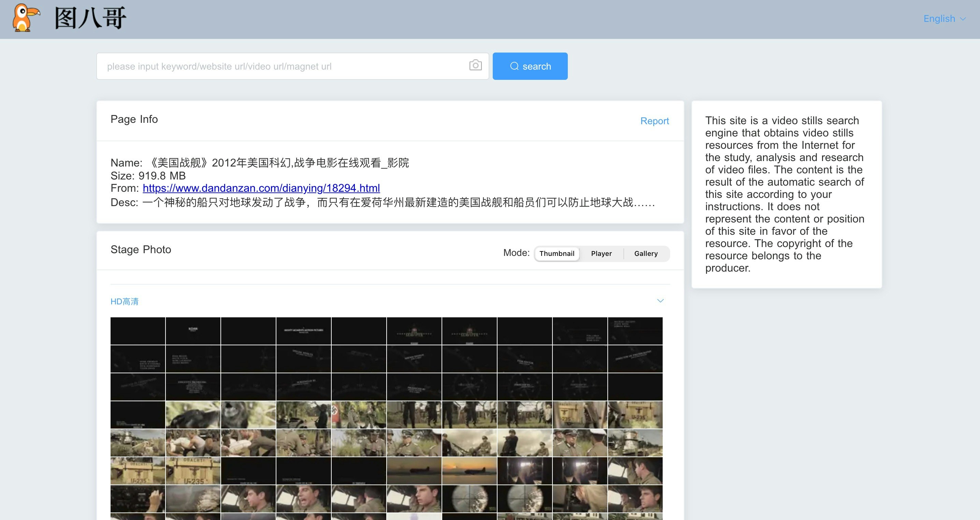Screen dimensions: 980x520
Task: Click the search button
Action: tap(530, 66)
